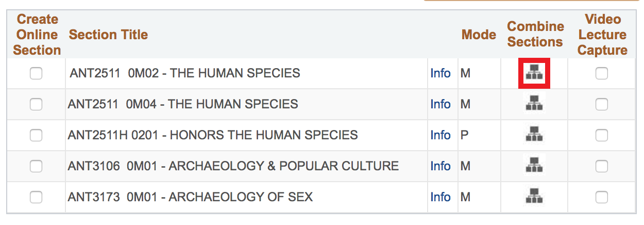Check Create Online Section for ANT3173 0M01
This screenshot has width=644, height=225.
click(x=36, y=197)
